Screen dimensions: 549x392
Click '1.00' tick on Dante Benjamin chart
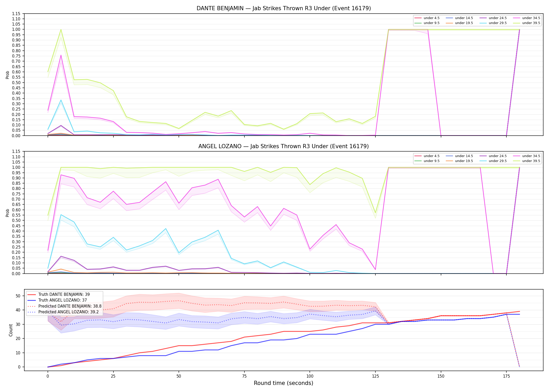click(x=16, y=30)
